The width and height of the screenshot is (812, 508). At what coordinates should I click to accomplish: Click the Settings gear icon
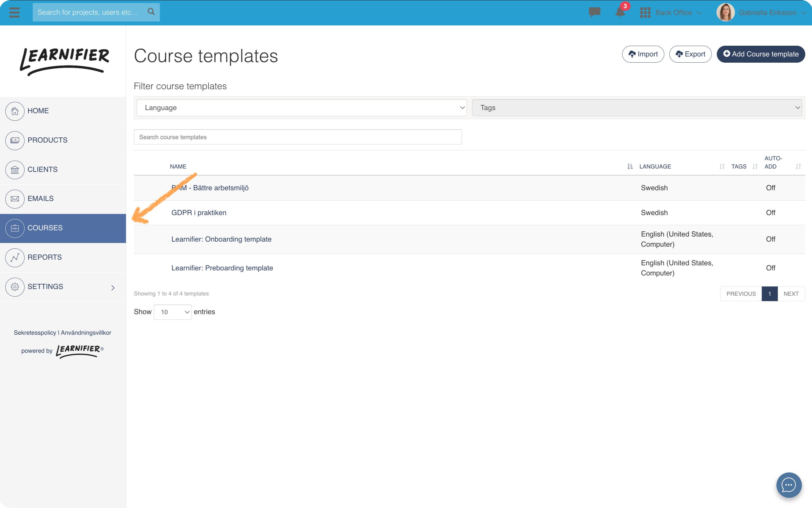15,287
